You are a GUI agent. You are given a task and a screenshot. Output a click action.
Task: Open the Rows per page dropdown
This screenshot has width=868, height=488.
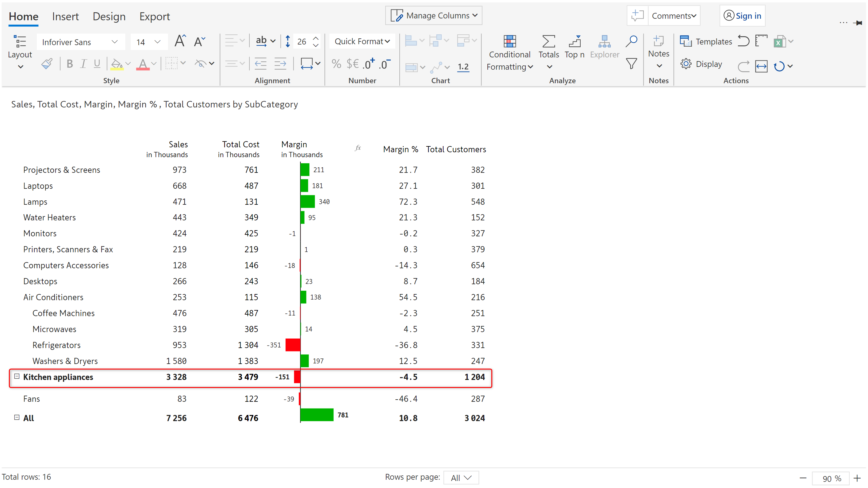tap(461, 478)
